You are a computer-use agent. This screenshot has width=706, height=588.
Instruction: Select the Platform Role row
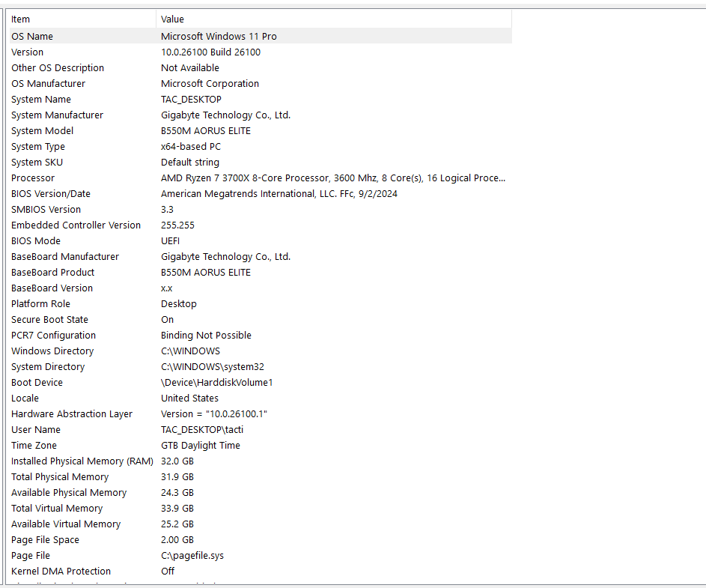[x=261, y=303]
